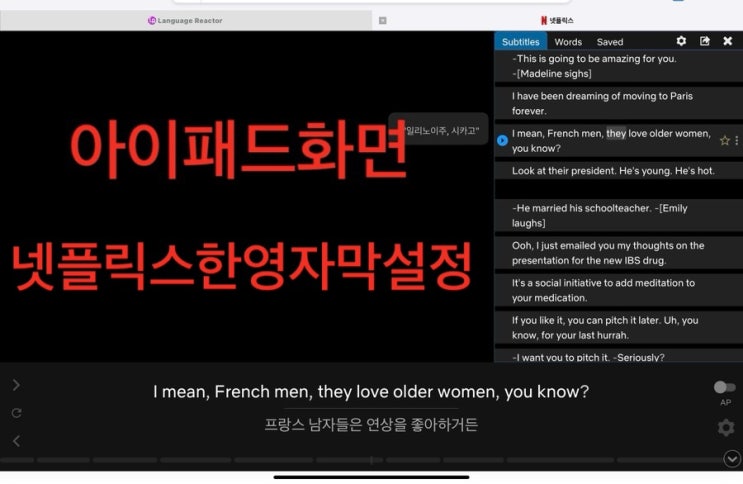Seek using the segmented video progress bar
Viewport: 743px width, 484px height.
coord(361,460)
